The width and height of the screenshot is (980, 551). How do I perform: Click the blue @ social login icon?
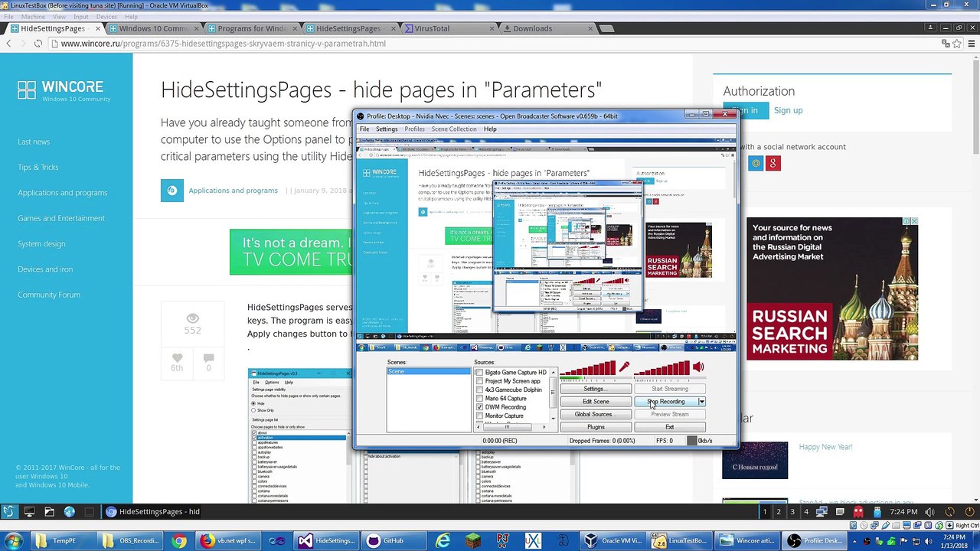click(x=756, y=163)
